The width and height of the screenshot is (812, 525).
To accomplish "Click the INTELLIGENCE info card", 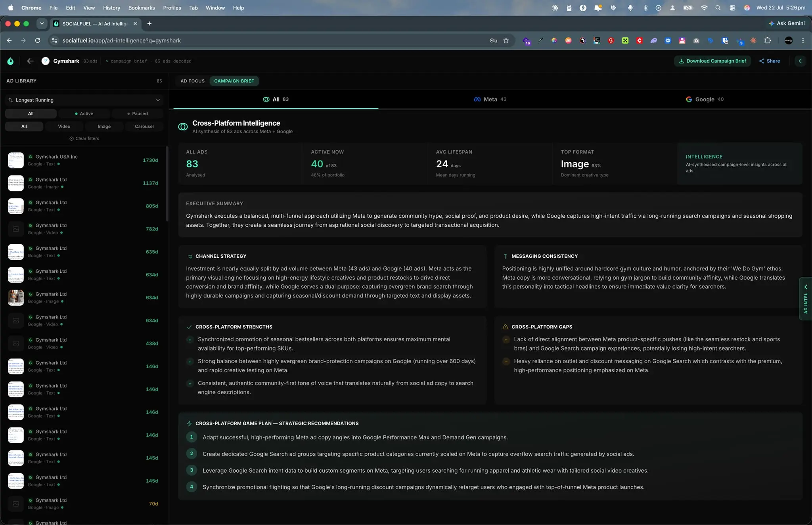I will pos(740,164).
